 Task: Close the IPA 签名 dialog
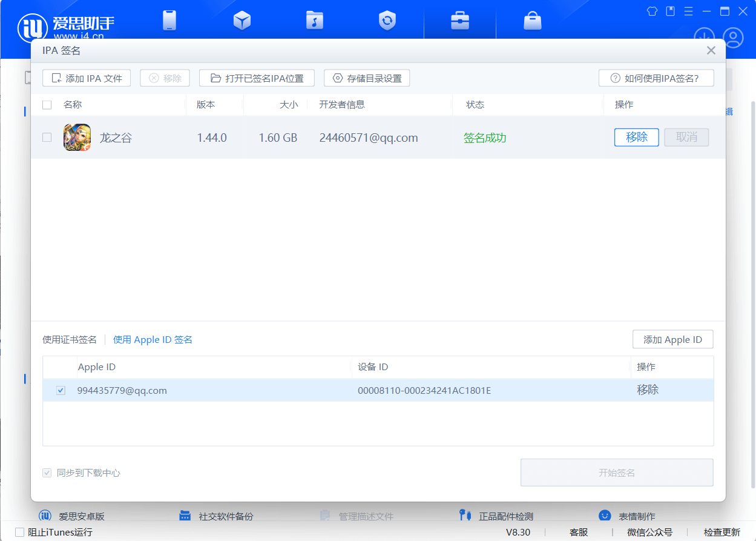click(x=711, y=51)
